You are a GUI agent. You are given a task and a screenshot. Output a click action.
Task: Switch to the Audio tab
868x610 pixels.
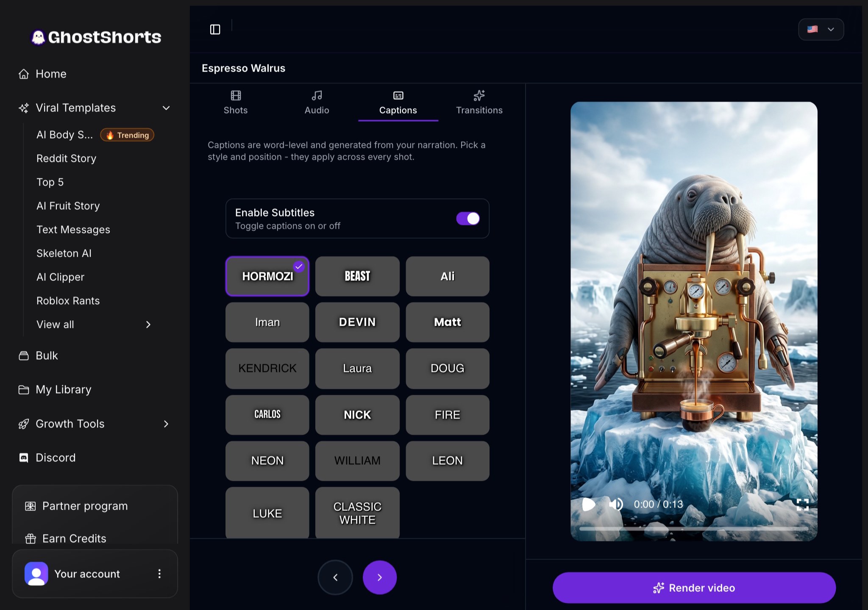317,103
